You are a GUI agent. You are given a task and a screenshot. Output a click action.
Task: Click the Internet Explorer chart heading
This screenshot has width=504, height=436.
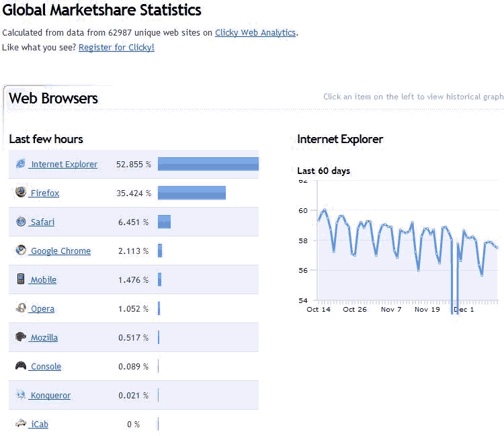pyautogui.click(x=340, y=139)
